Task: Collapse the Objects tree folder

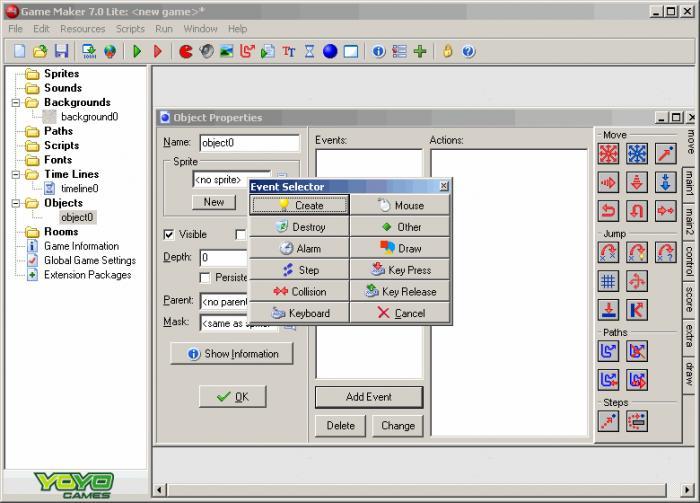Action: (16, 203)
